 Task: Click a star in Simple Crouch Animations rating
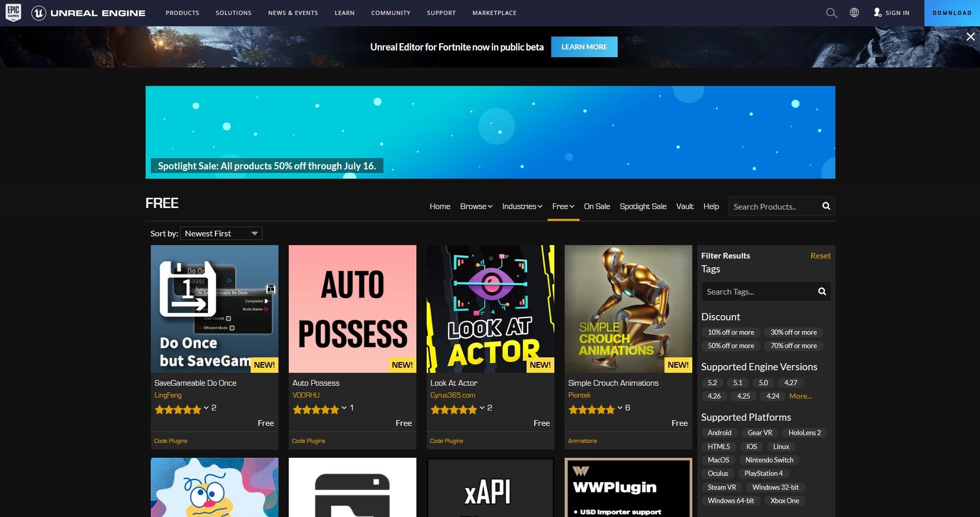587,409
